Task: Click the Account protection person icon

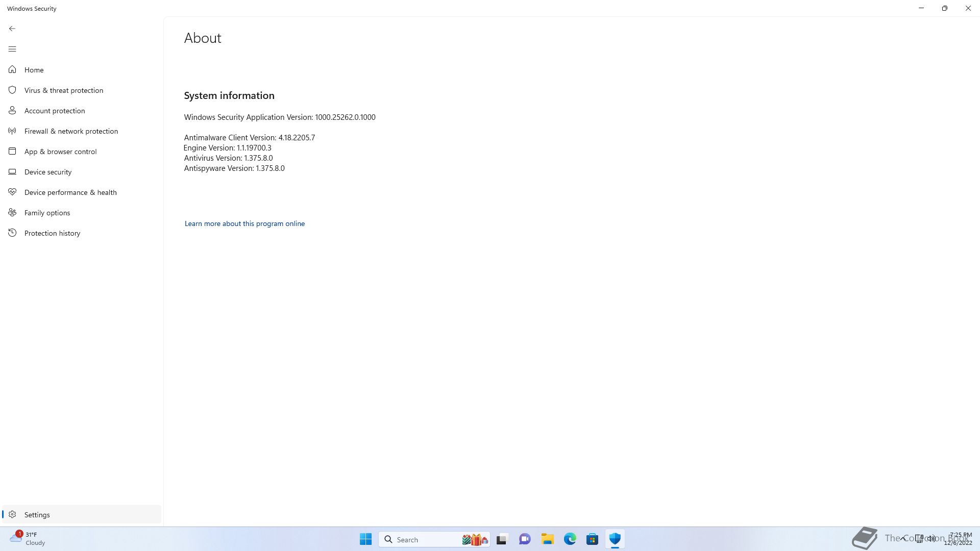Action: [12, 110]
